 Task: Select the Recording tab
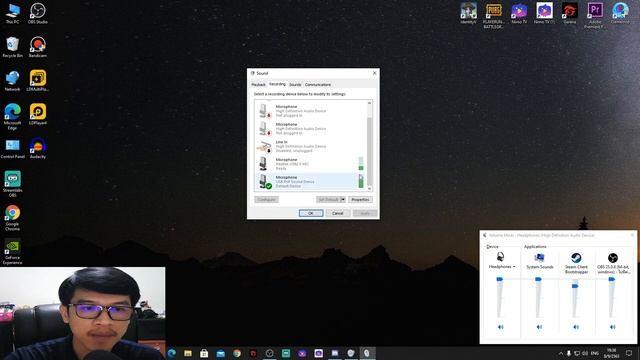pos(277,84)
